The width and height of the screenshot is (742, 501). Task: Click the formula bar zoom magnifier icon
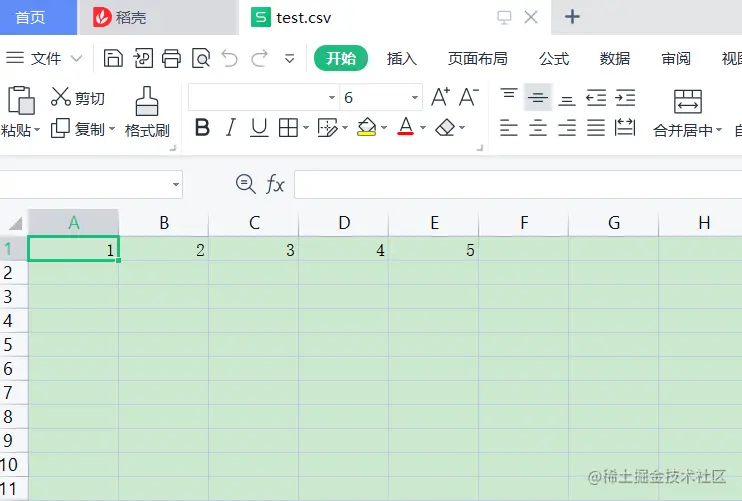(x=246, y=184)
